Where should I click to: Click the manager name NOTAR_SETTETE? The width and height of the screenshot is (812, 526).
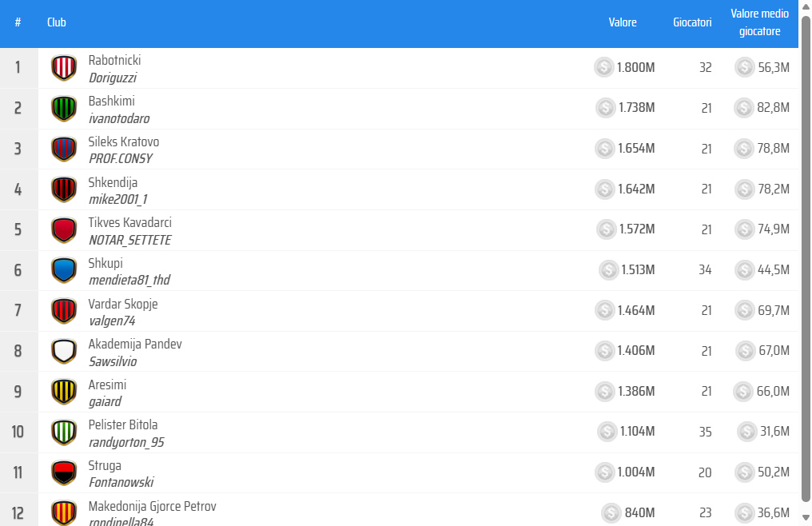click(x=130, y=240)
